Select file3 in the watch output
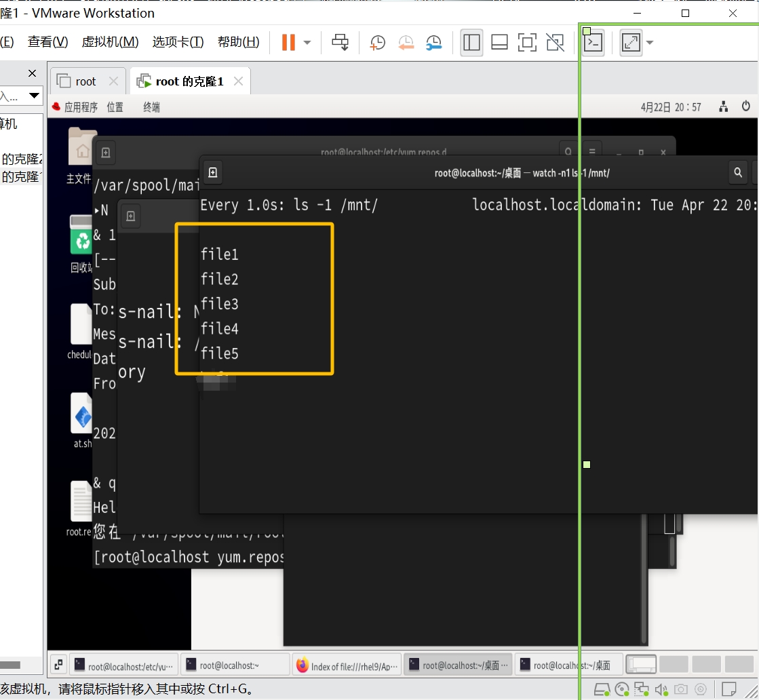This screenshot has height=700, width=759. (x=219, y=303)
